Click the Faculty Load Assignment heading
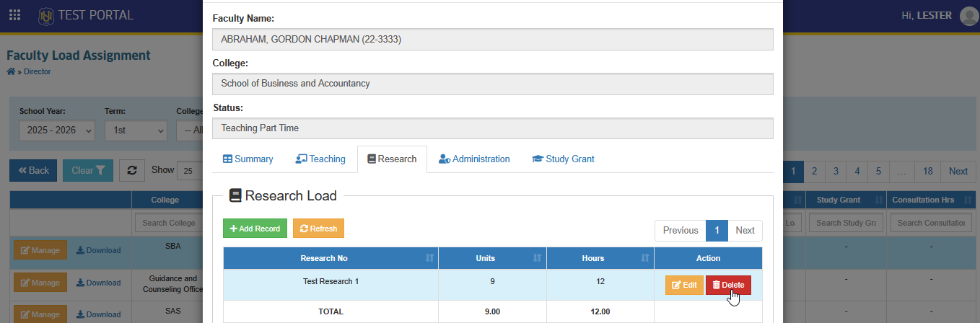This screenshot has height=323, width=980. tap(79, 56)
